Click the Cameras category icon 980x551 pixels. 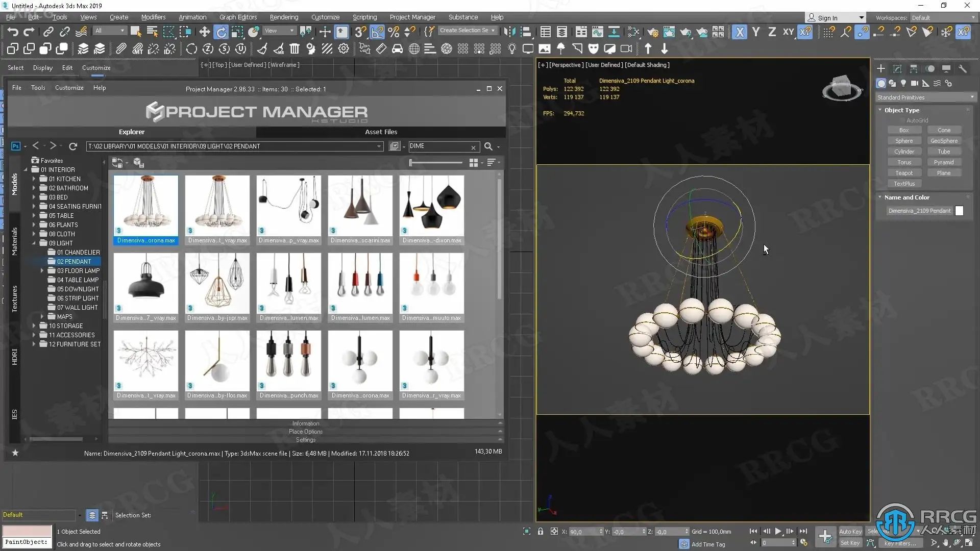point(914,83)
